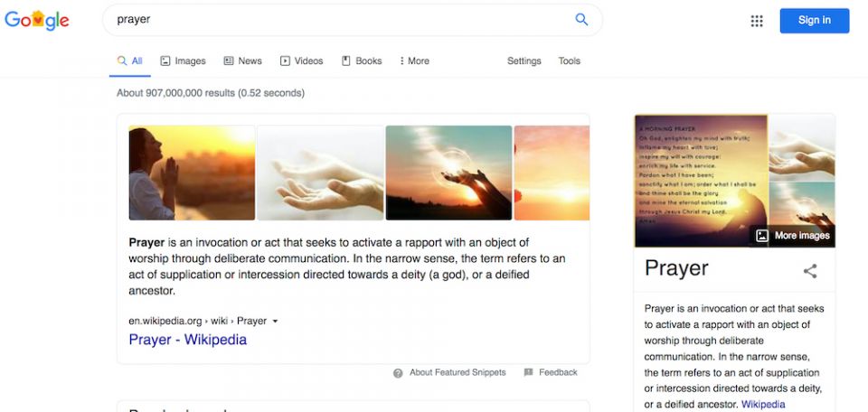Switch to the News tab
This screenshot has width=868, height=412.
pos(242,61)
